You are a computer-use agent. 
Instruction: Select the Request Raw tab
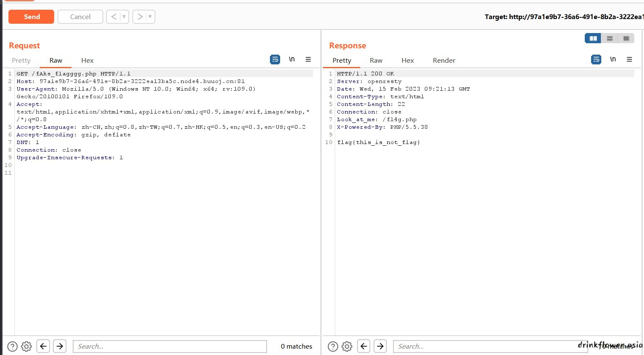point(56,61)
